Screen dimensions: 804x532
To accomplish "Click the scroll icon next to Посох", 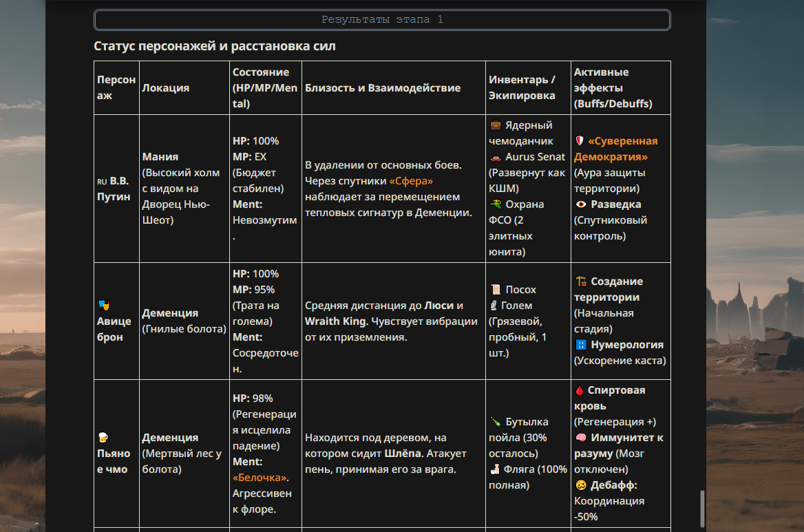I will (x=495, y=290).
